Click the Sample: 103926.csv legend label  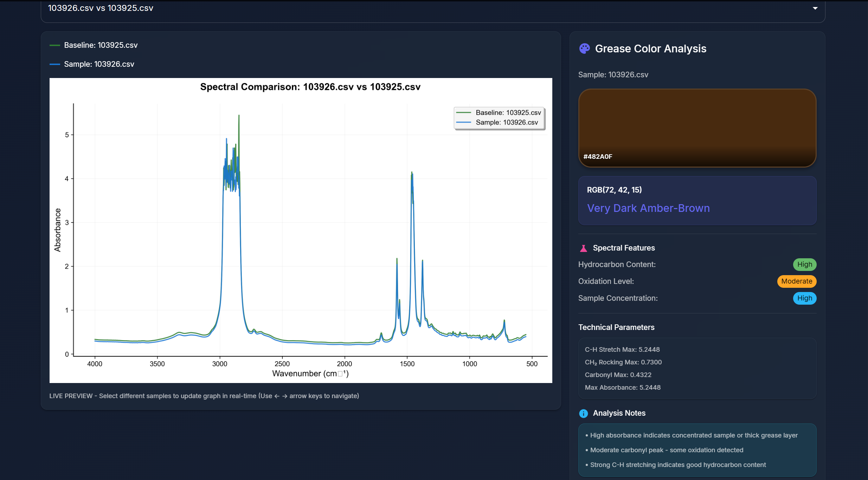point(99,64)
